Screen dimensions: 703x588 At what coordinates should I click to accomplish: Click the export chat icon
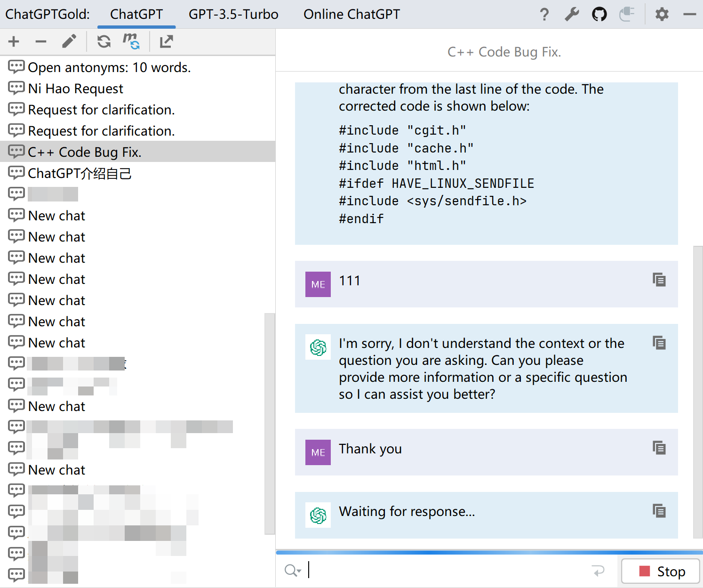166,41
